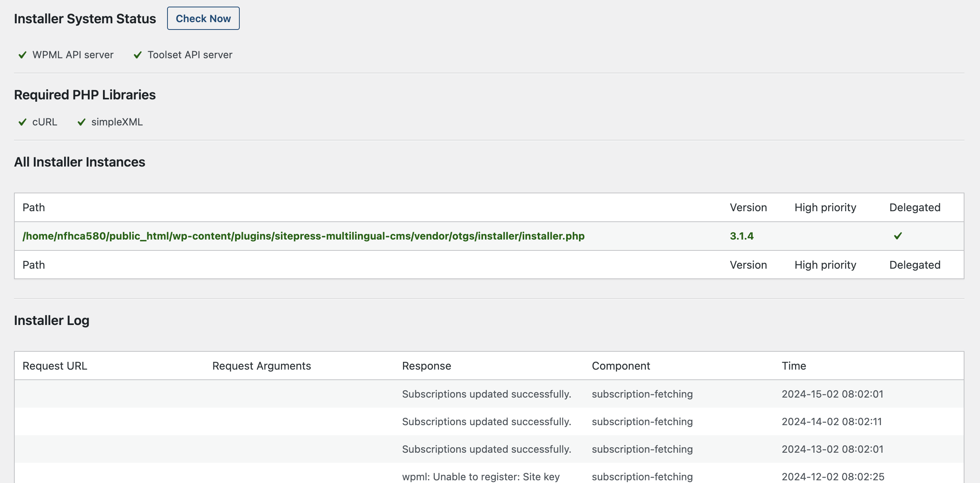Viewport: 980px width, 483px height.
Task: Click the Request URL column header
Action: 55,366
